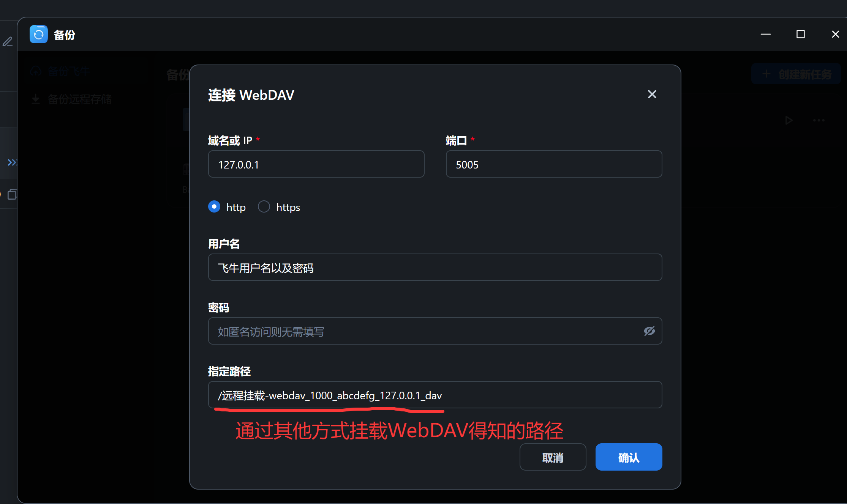The height and width of the screenshot is (504, 847).
Task: Select the http protocol radio button
Action: [214, 207]
